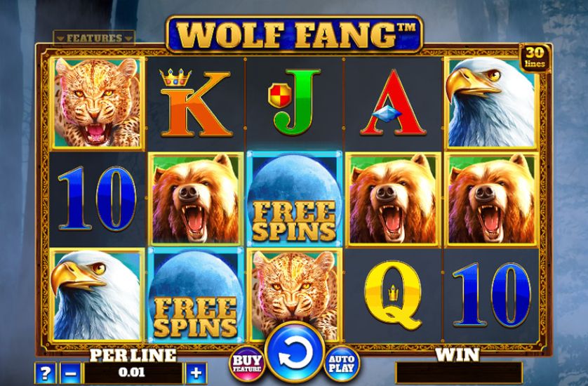Click the Buy Feature button
Image resolution: width=588 pixels, height=386 pixels.
[x=247, y=363]
